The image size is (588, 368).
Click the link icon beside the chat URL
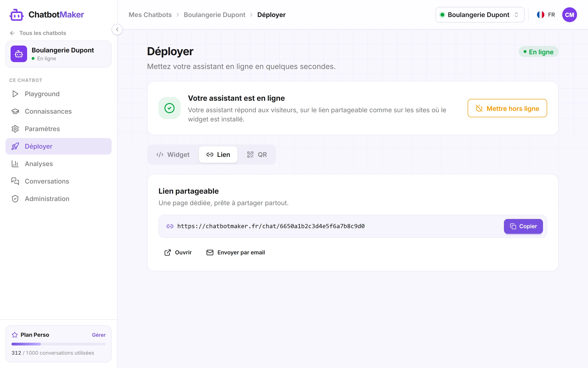coord(170,226)
